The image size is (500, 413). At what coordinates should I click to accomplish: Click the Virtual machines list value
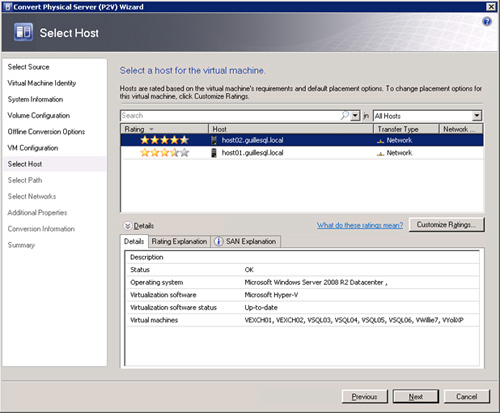354,320
